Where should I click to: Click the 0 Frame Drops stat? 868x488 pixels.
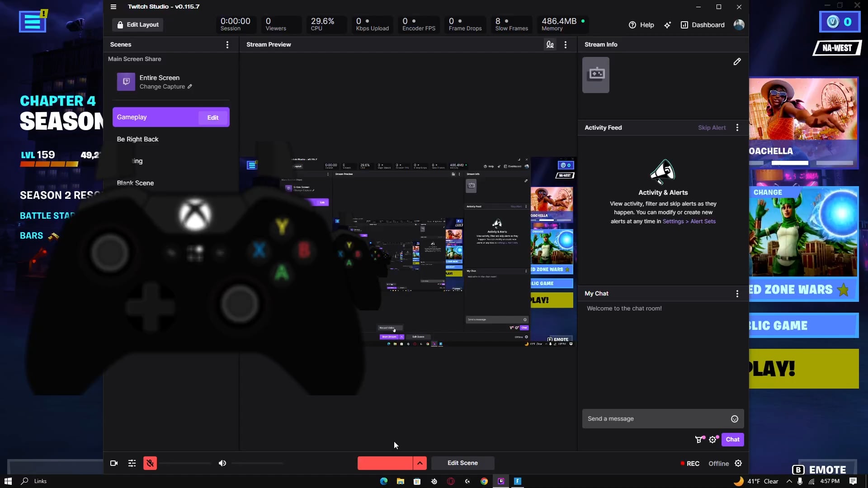(465, 24)
